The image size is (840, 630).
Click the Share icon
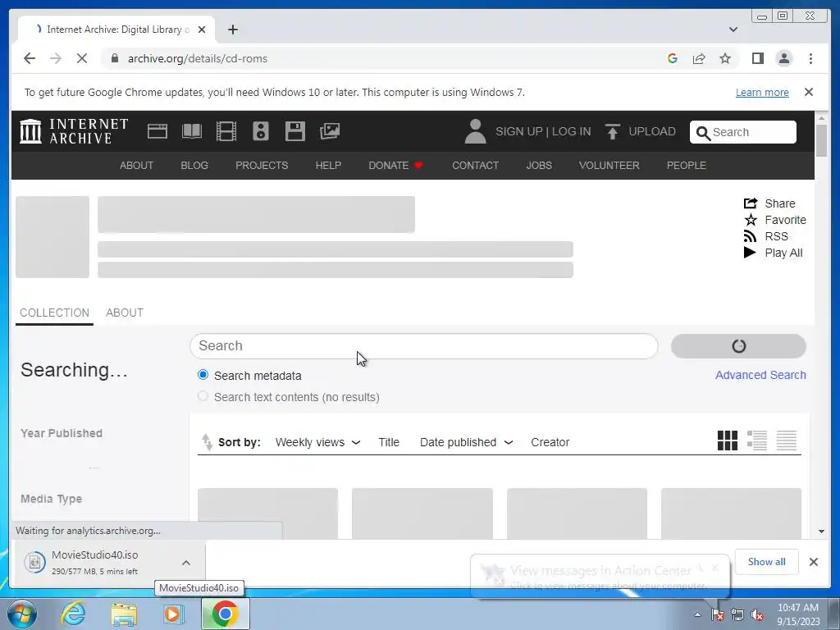pos(751,203)
